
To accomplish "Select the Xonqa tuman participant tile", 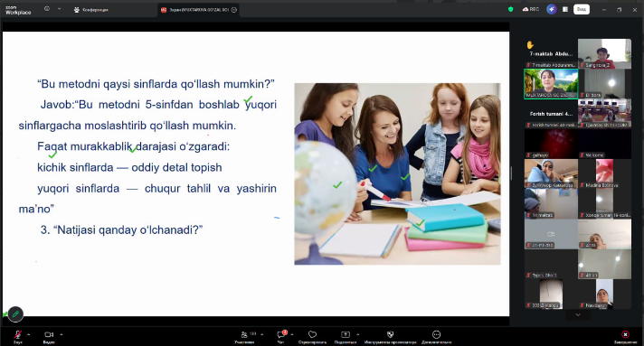I will [604, 203].
